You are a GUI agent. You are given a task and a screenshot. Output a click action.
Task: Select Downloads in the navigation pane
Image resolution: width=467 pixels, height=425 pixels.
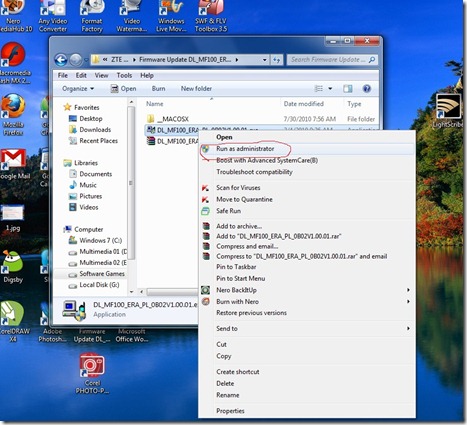click(90, 130)
